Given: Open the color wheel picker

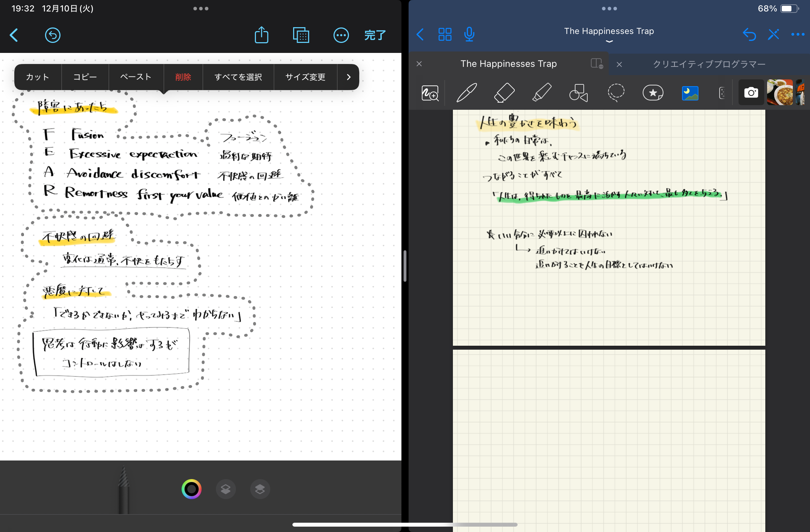Looking at the screenshot, I should tap(192, 489).
